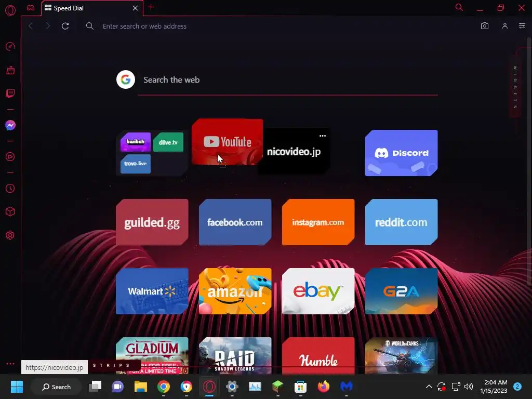Show hidden system tray icons

[429, 387]
